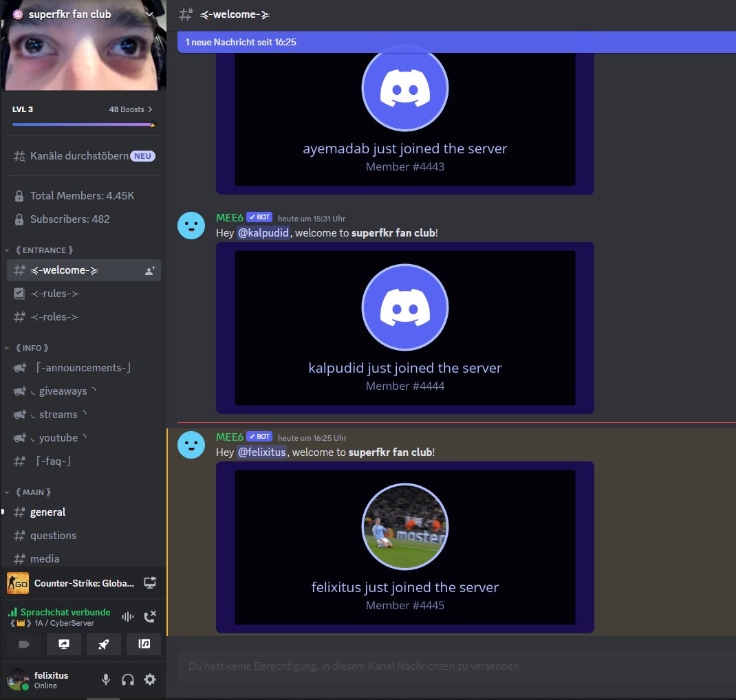Click the announcements megaphone icon

click(19, 368)
